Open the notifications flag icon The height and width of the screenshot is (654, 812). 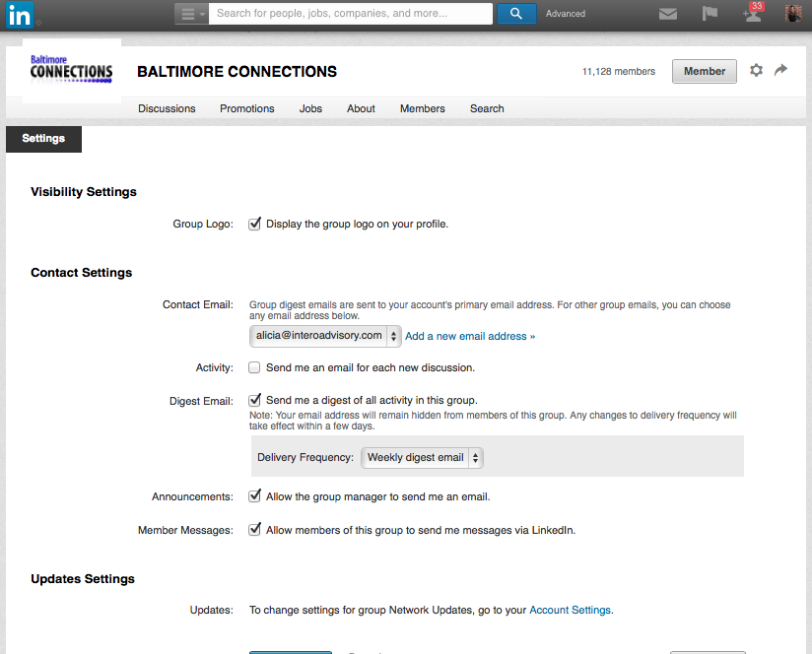710,14
